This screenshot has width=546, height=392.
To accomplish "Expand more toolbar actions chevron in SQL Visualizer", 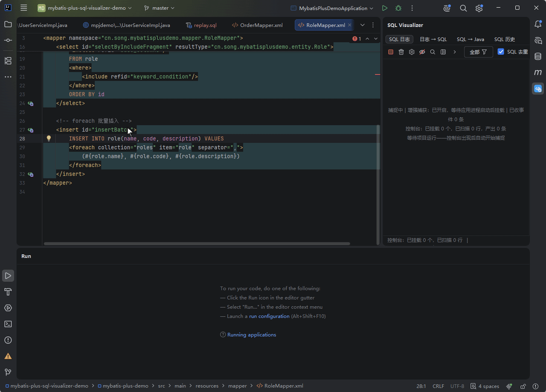I will (x=455, y=52).
